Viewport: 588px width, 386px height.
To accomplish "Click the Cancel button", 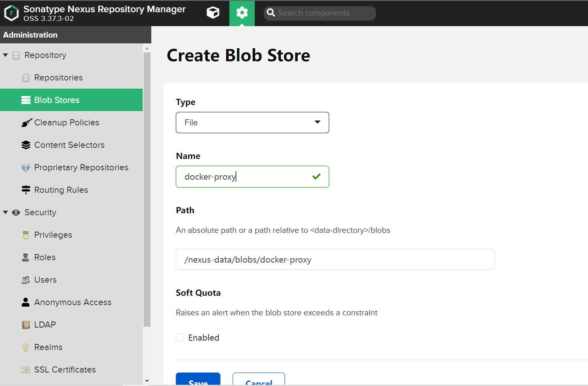I will click(259, 379).
